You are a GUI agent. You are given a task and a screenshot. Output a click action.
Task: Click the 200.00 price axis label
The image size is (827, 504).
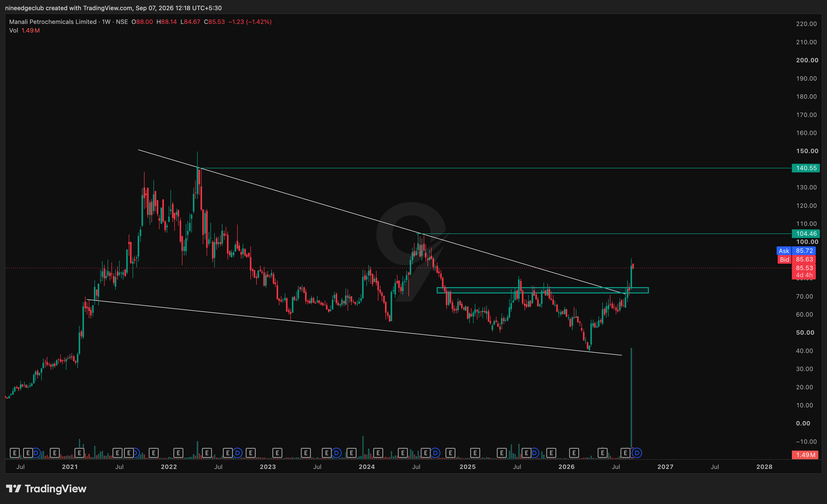[x=807, y=60]
